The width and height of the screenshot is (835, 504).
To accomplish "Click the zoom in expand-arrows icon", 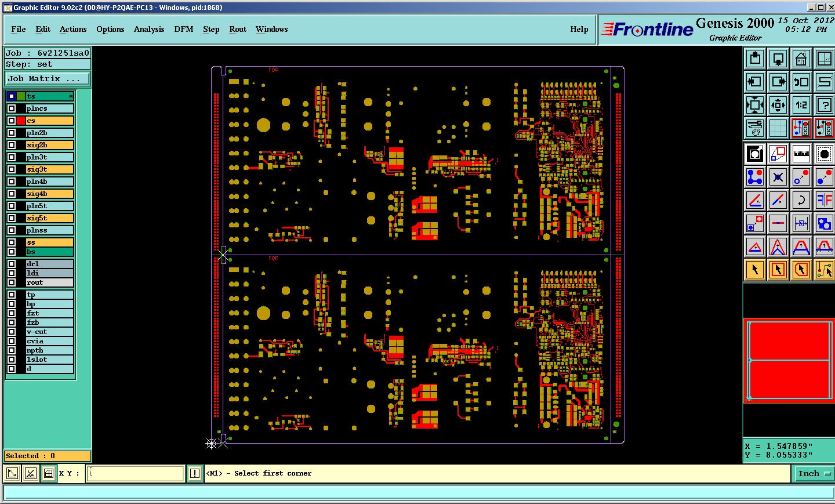I will (755, 105).
